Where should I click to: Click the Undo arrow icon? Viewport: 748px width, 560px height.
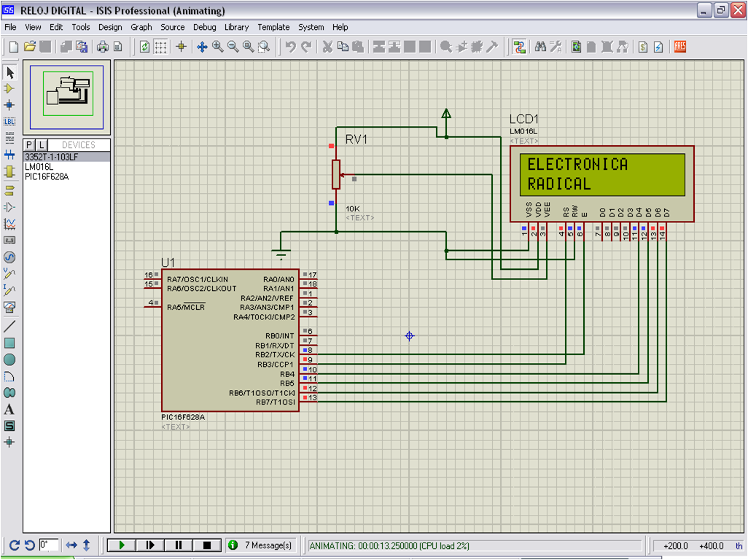(x=290, y=47)
